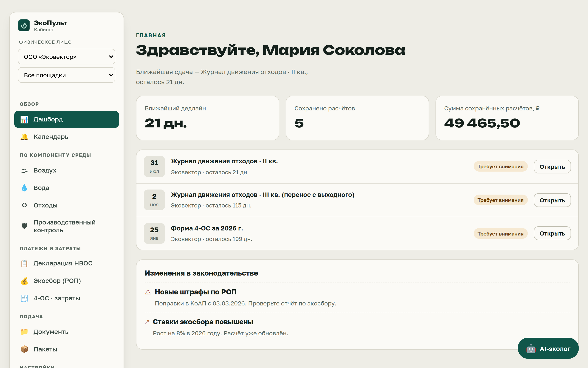Click the 31 июл date tile
Image resolution: width=588 pixels, height=368 pixels.
[x=154, y=167]
